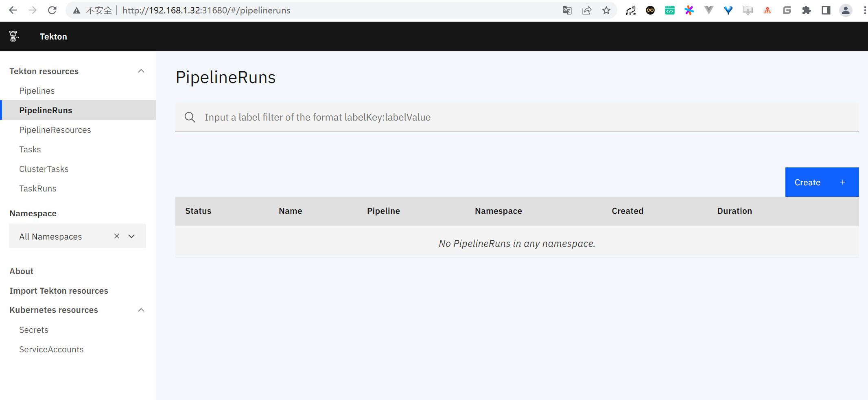Open Pipelines in the sidebar
This screenshot has width=868, height=400.
click(37, 90)
